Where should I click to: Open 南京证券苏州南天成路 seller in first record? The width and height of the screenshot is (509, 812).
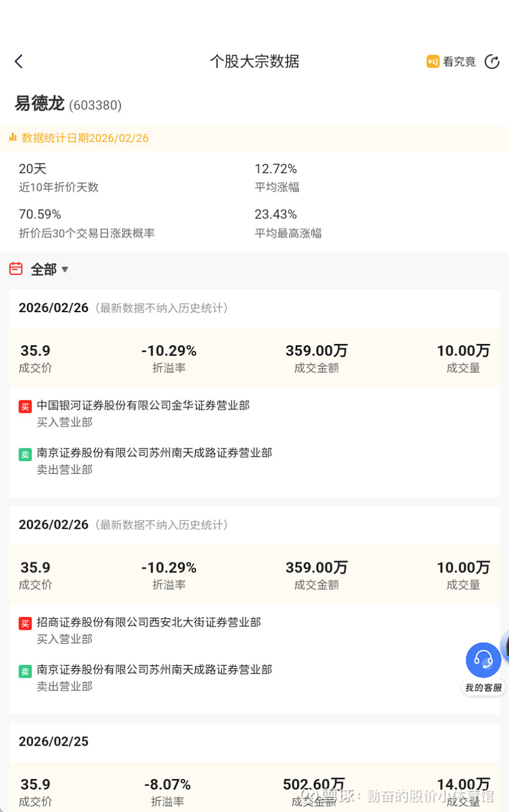click(x=154, y=453)
